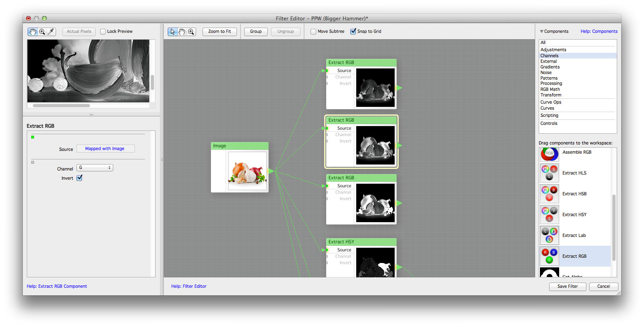Select the Curve Ops category

[x=578, y=102]
